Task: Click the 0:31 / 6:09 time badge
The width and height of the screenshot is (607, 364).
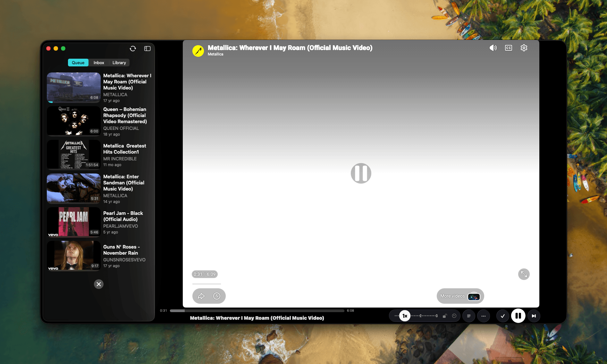Action: click(x=205, y=274)
